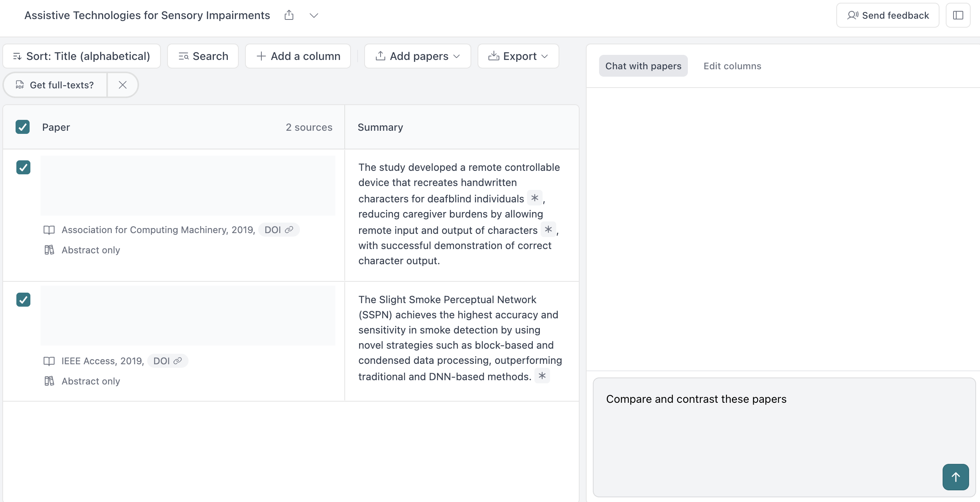Select the Chat with papers tab
This screenshot has width=980, height=502.
[x=643, y=66]
